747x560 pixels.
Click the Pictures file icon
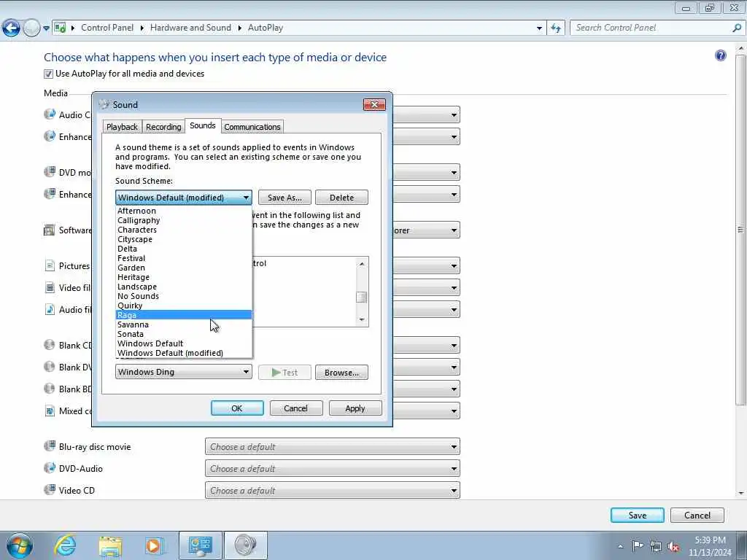[x=50, y=265]
